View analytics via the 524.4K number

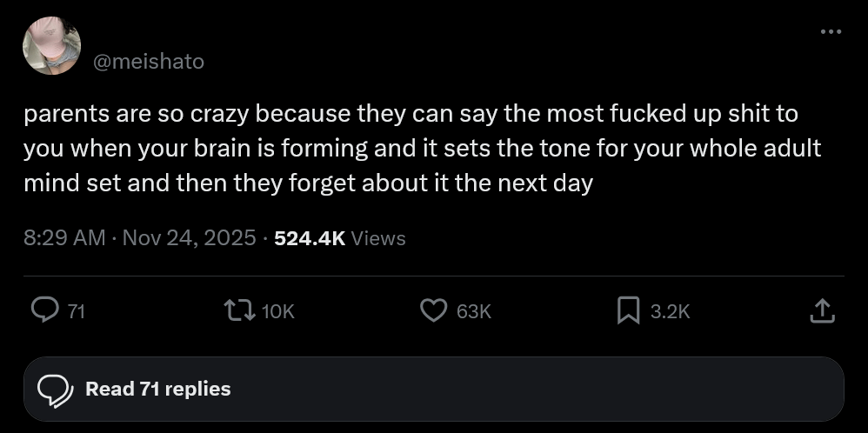tap(310, 237)
